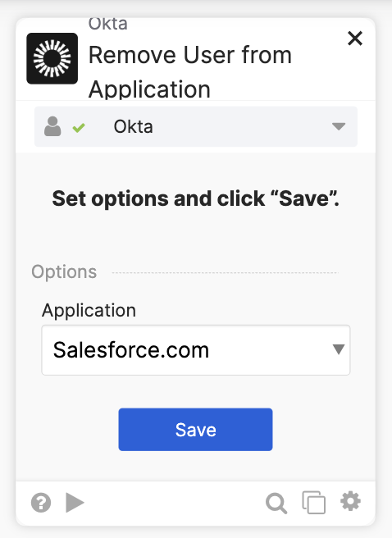Click the small Okta label above the title
This screenshot has height=538, width=392.
click(x=108, y=24)
